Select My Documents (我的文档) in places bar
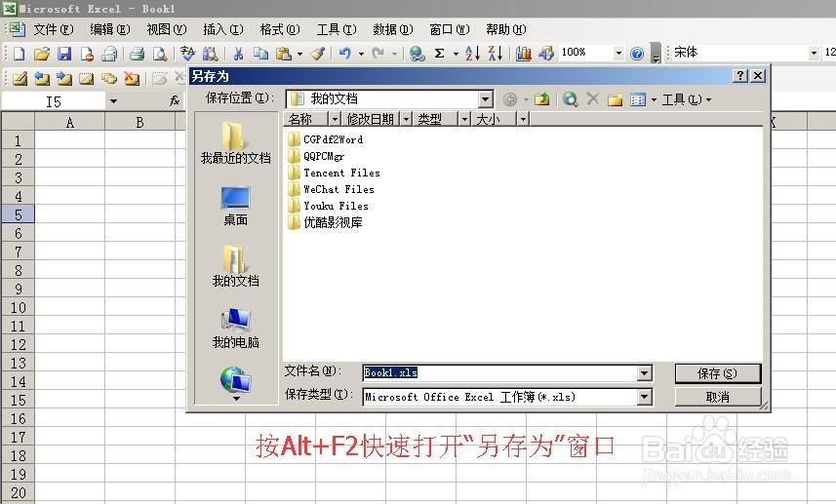 click(235, 265)
